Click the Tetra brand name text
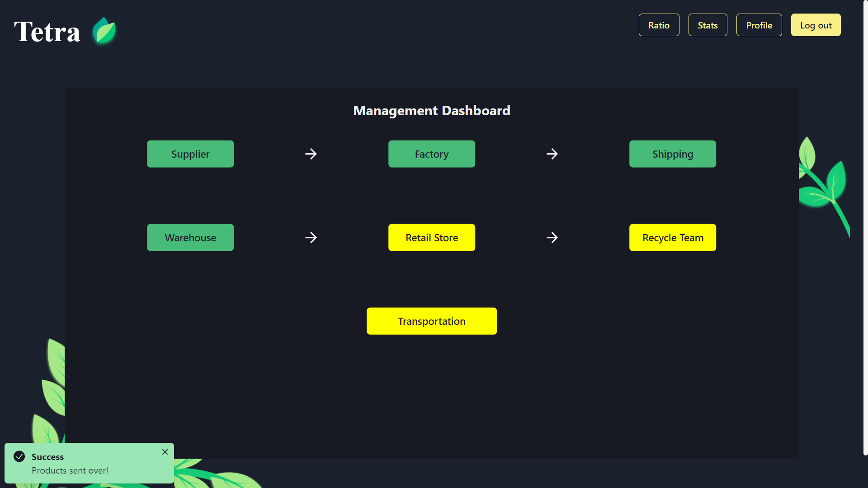Image resolution: width=868 pixels, height=488 pixels. [x=47, y=32]
